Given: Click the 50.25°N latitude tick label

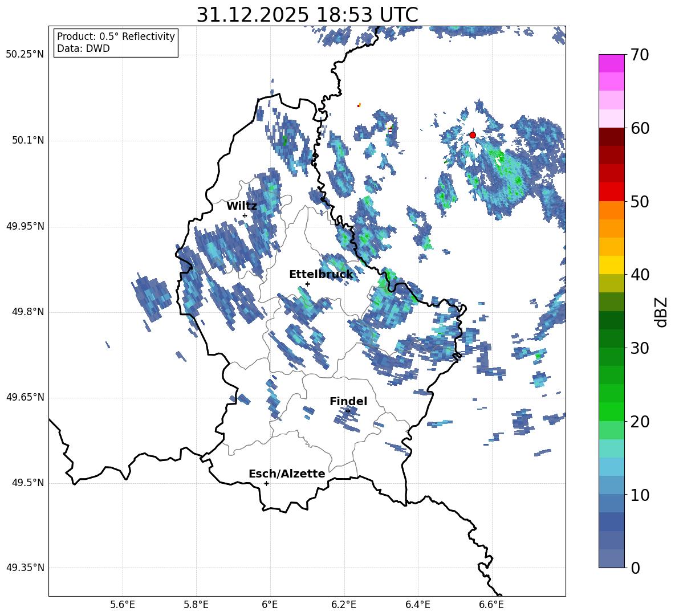Looking at the screenshot, I should point(25,55).
